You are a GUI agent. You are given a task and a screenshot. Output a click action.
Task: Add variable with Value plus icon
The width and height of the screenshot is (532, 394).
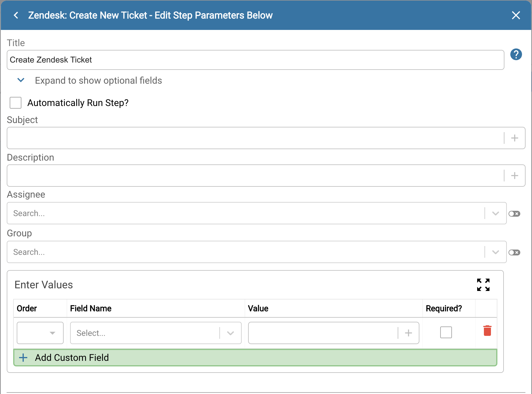pos(409,333)
